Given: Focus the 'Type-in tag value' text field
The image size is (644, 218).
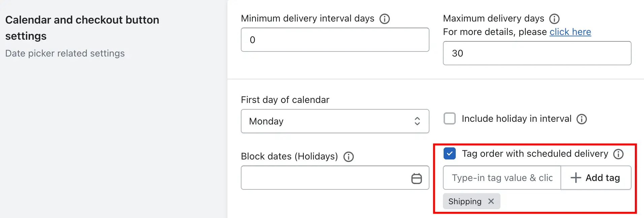Looking at the screenshot, I should pyautogui.click(x=502, y=178).
